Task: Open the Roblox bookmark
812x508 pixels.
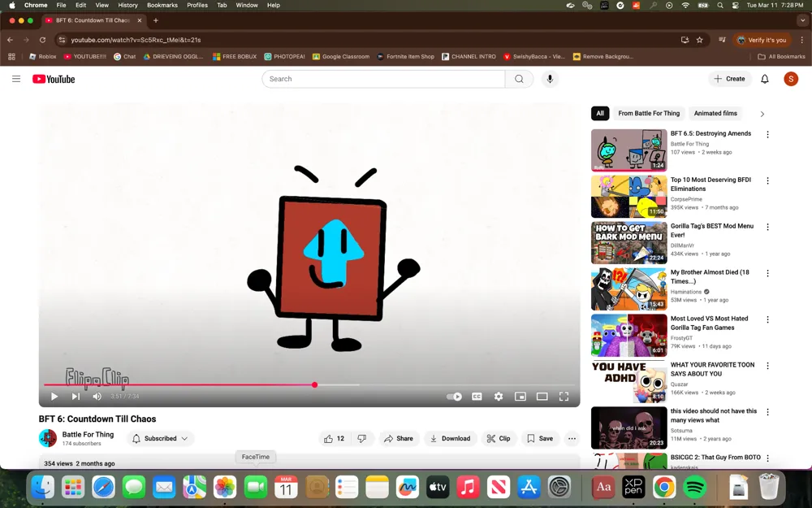Action: [42, 57]
